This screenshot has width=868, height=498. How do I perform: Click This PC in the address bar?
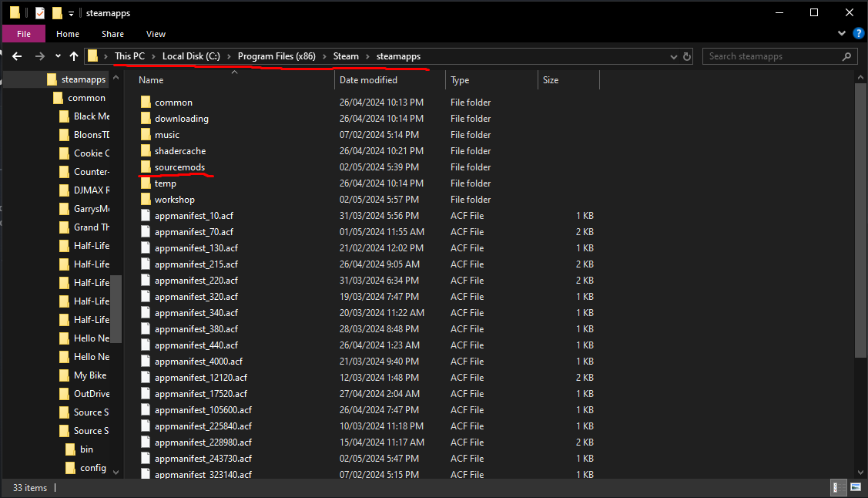tap(129, 56)
